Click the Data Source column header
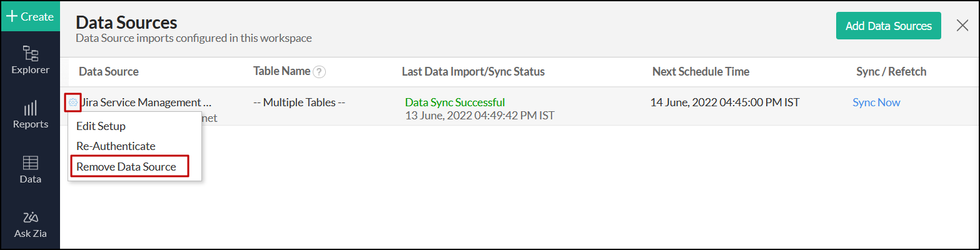Viewport: 980px width, 250px height. pos(108,72)
